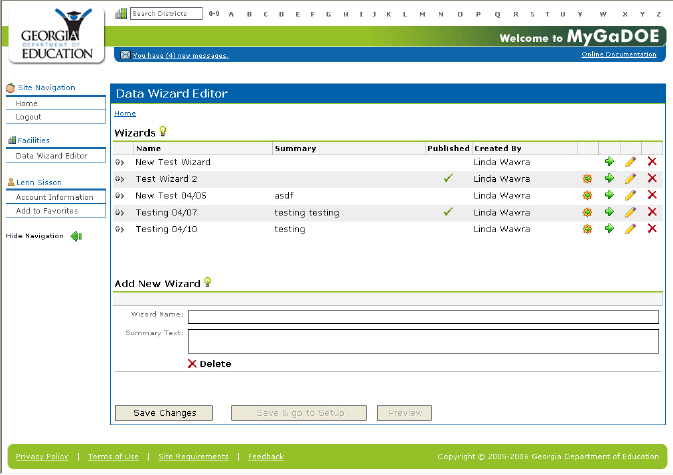
Task: Click the Georgia Department of Education logo
Action: click(57, 35)
